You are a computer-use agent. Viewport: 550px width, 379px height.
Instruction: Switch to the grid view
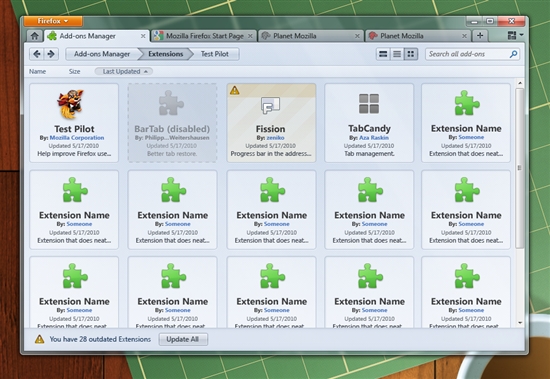(411, 54)
